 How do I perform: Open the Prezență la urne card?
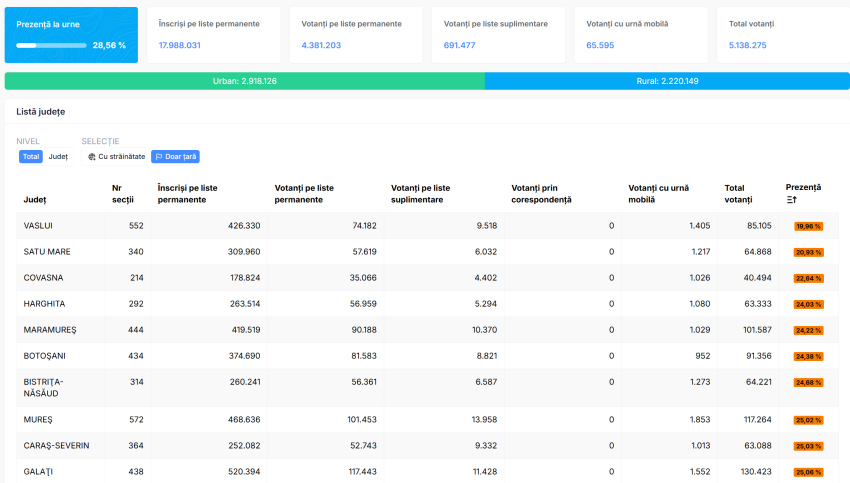(x=71, y=35)
